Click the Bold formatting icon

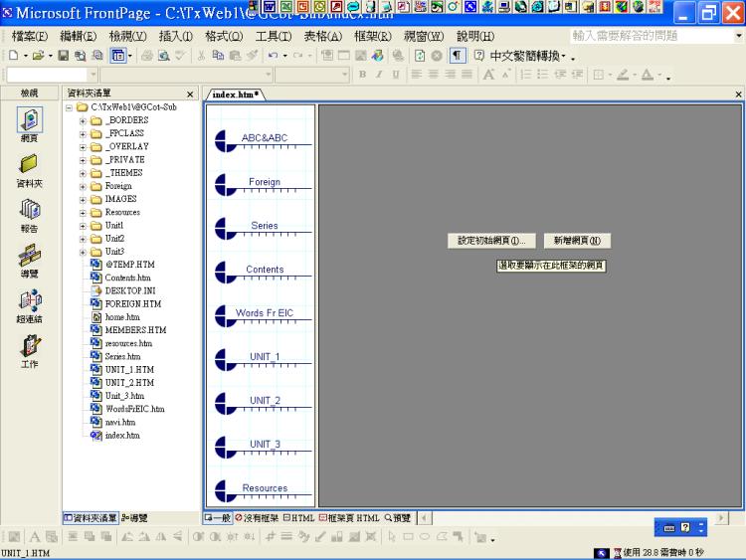(x=364, y=75)
